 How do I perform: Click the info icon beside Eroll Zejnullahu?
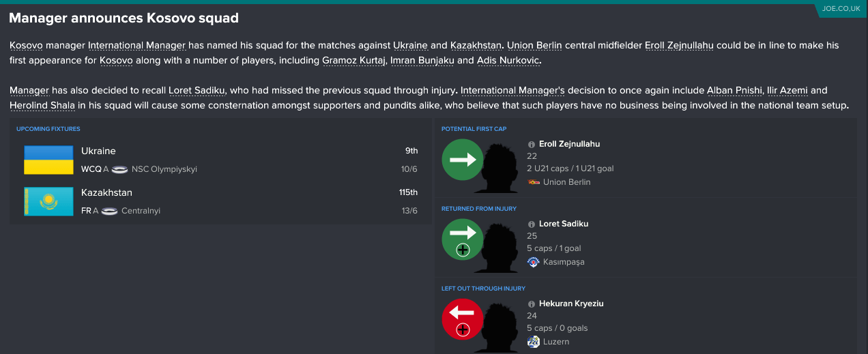point(532,145)
